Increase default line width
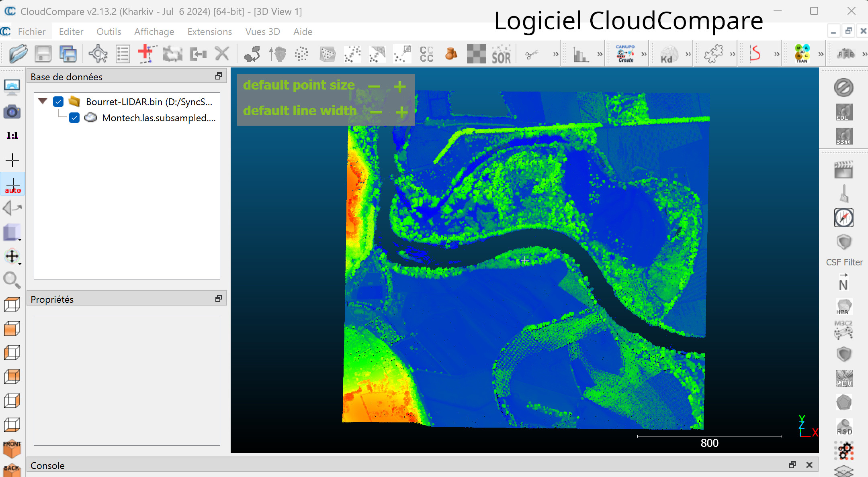The image size is (868, 477). [x=401, y=112]
